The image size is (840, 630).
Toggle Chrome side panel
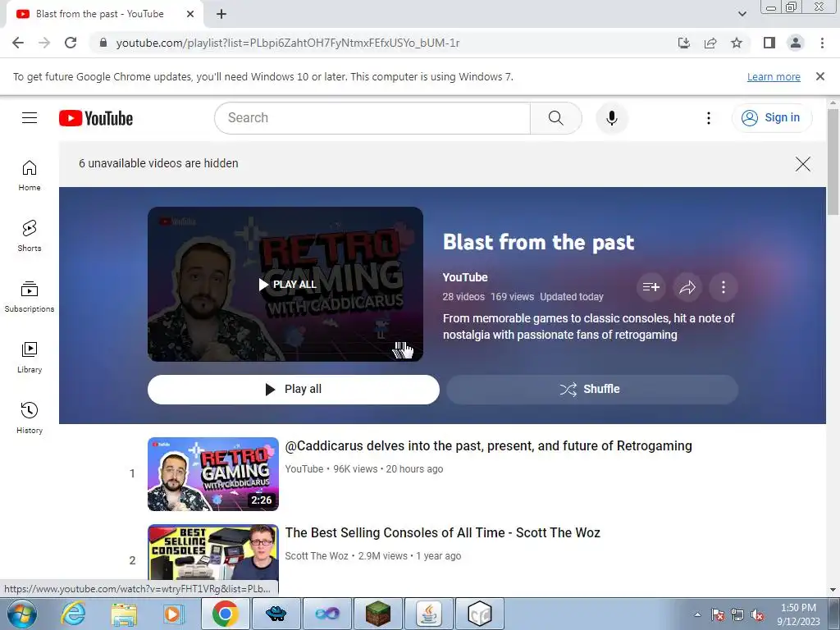(769, 43)
